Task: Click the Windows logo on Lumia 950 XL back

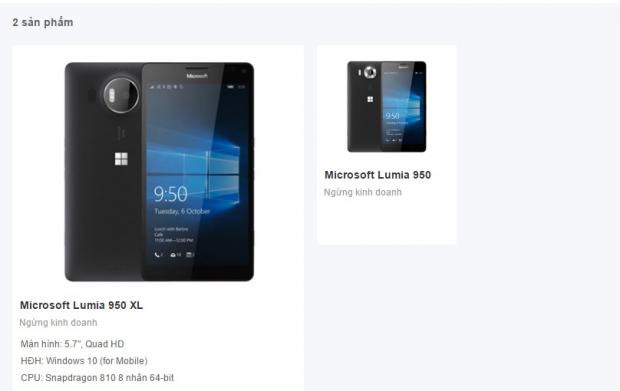Action: pos(121,159)
